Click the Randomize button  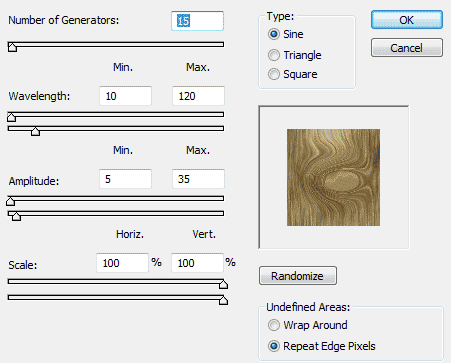tap(298, 276)
